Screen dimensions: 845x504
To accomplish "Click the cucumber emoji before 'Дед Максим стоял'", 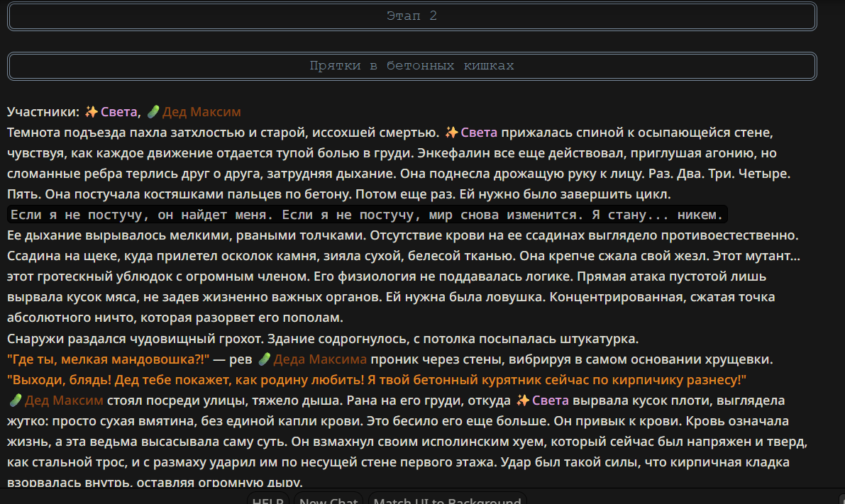I will (16, 400).
